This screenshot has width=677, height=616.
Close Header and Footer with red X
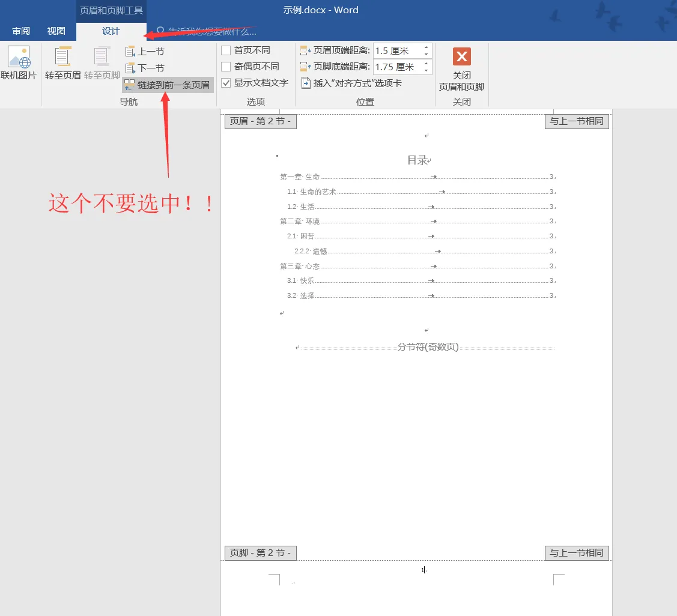point(461,57)
